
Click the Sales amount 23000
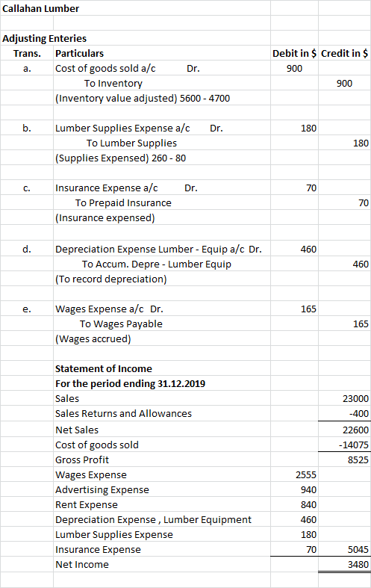[355, 399]
